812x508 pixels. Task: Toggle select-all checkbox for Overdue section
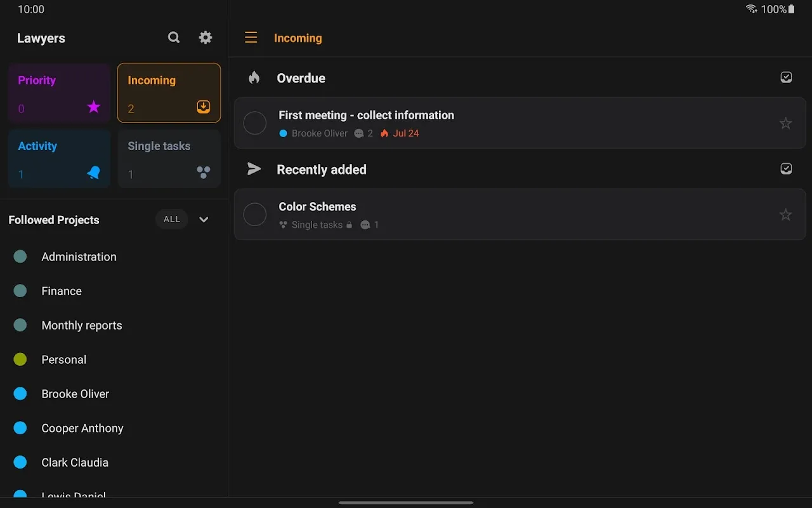click(786, 77)
